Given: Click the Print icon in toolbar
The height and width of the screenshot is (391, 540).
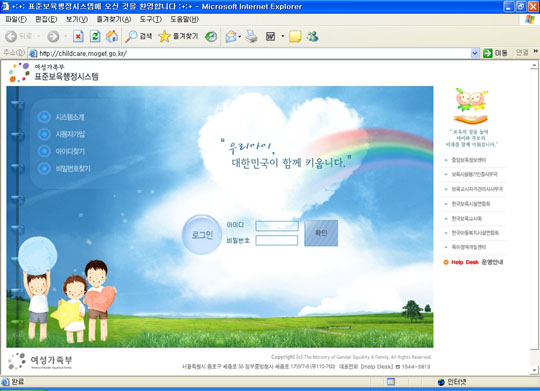Looking at the screenshot, I should pyautogui.click(x=252, y=36).
